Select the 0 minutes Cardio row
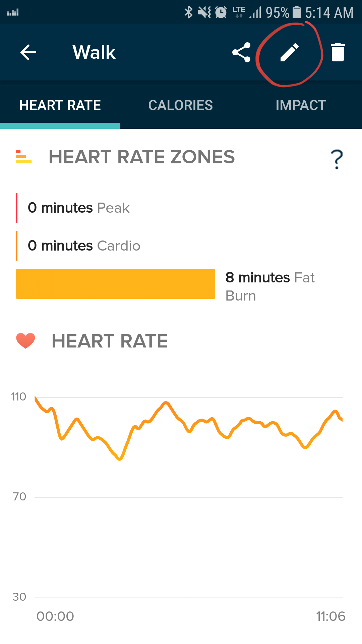Viewport: 362px width, 644px height. click(x=84, y=246)
